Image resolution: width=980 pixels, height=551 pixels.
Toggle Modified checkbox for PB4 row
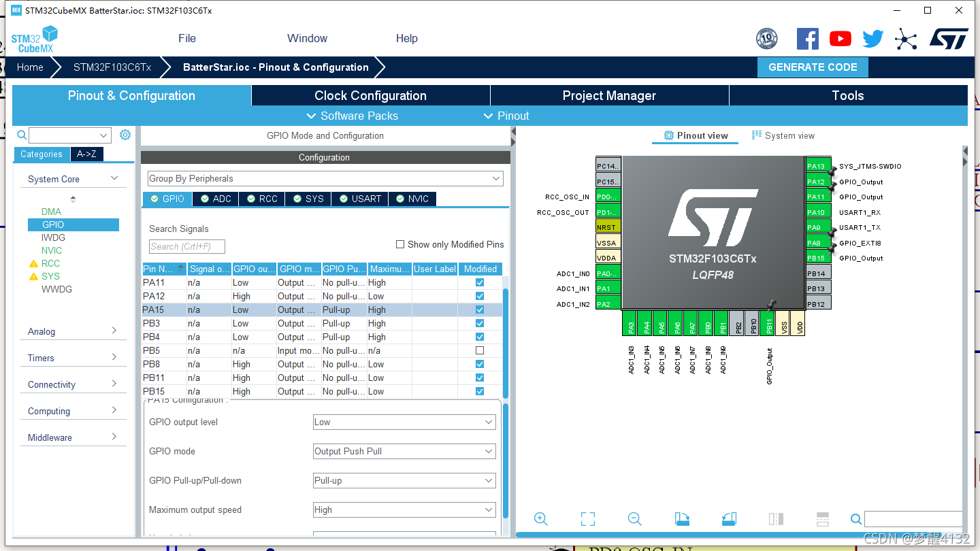click(x=480, y=337)
